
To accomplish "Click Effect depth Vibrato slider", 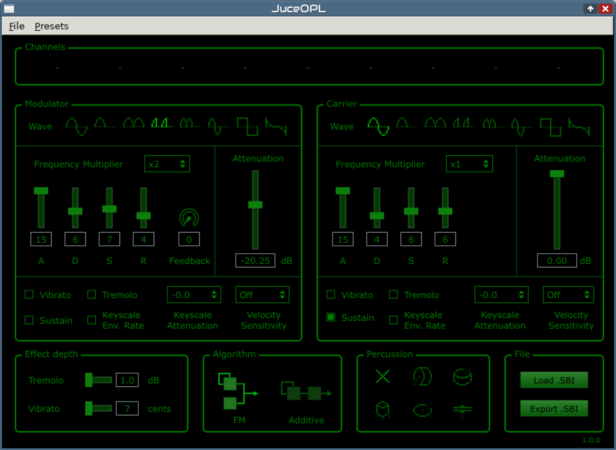I will [x=99, y=408].
